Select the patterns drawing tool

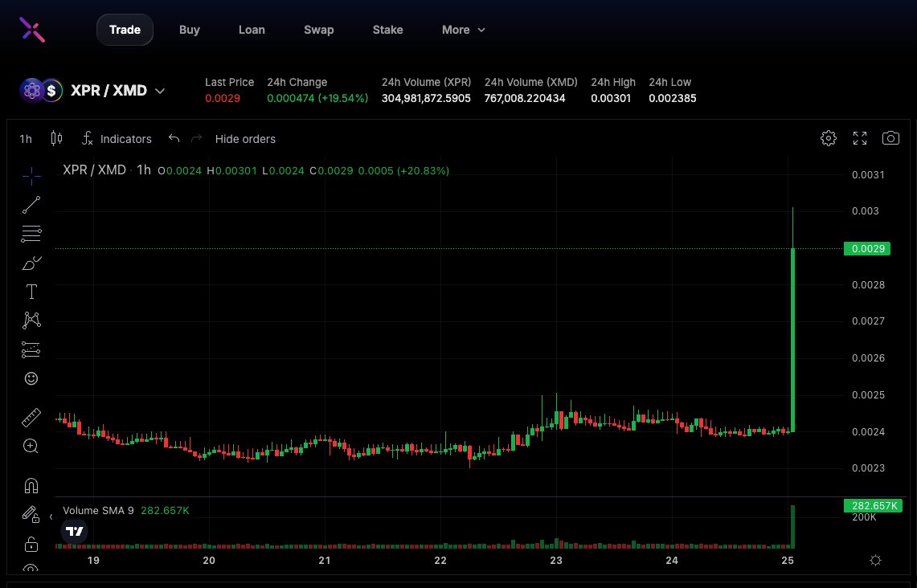coord(31,321)
